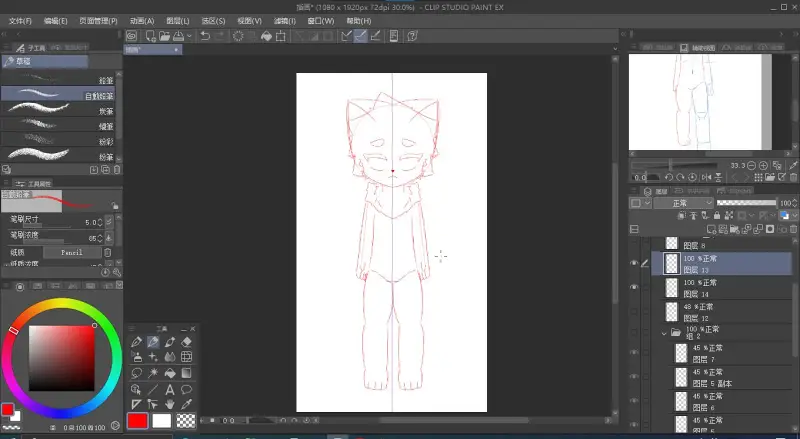Viewport: 800px width, 439px height.
Task: Hide layer 13 via eye icon
Action: [634, 263]
